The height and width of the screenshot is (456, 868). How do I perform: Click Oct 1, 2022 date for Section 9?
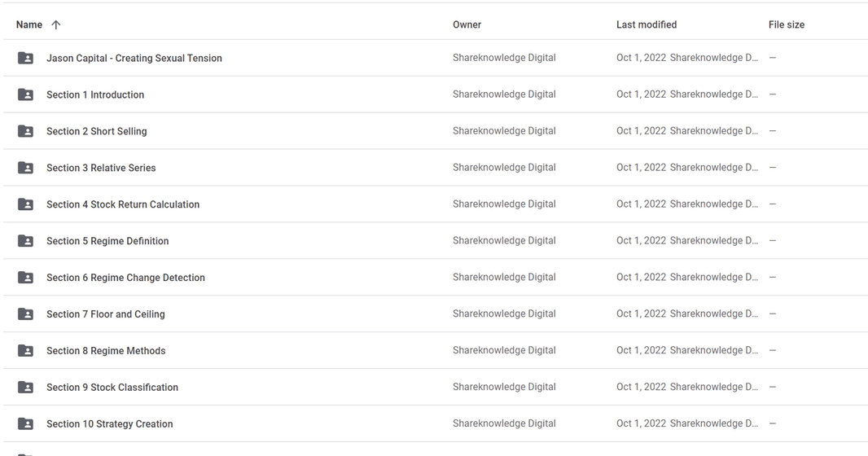(x=641, y=387)
